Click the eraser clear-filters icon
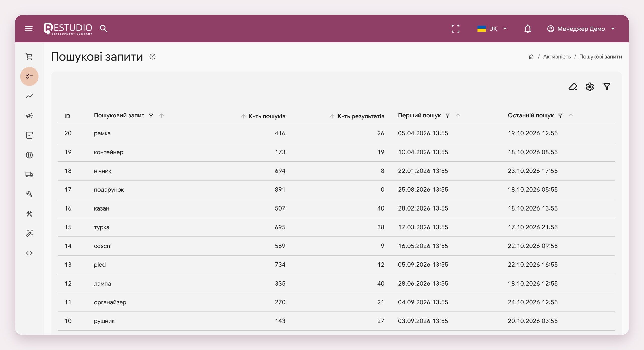The width and height of the screenshot is (644, 350). (x=573, y=87)
